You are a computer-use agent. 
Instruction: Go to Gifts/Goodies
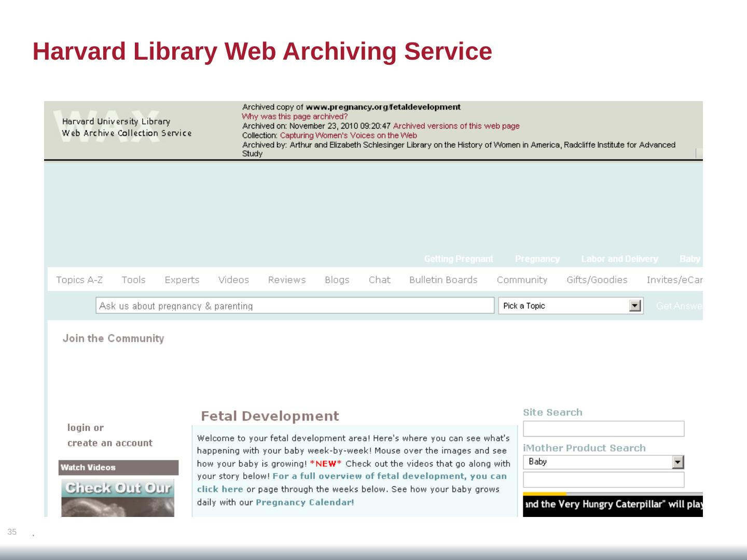tap(597, 280)
